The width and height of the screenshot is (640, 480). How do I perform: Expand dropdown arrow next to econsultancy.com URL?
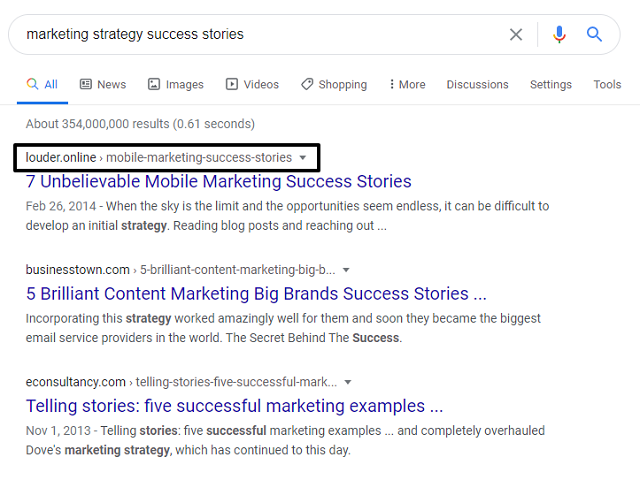(346, 382)
